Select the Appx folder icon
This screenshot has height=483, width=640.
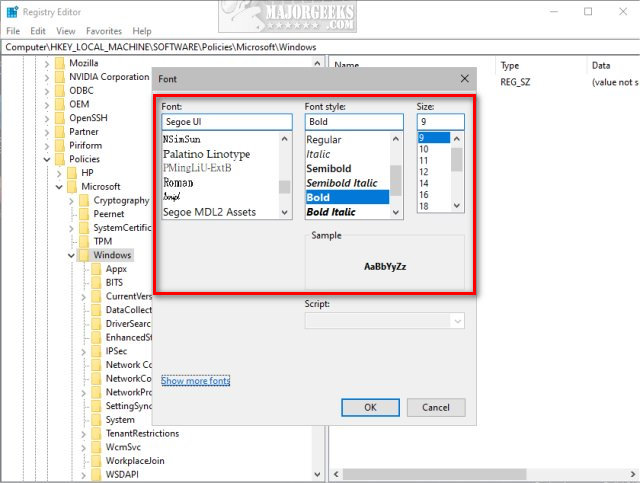96,269
